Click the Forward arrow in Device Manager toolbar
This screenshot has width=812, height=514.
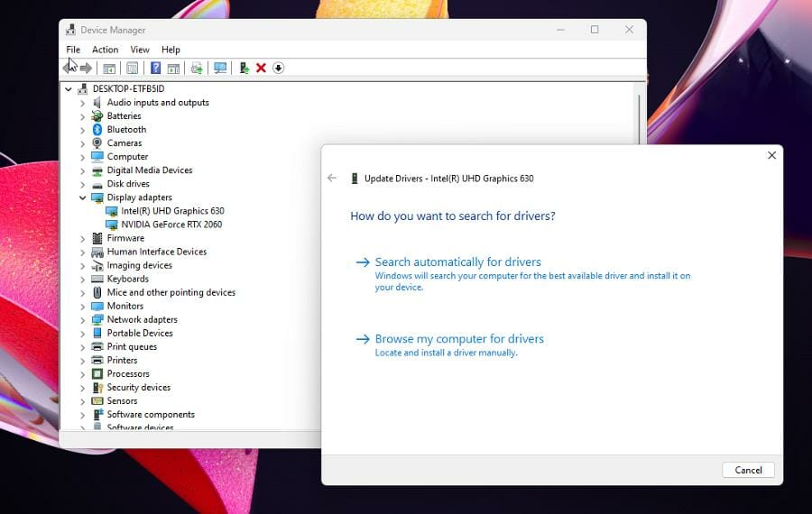[86, 68]
